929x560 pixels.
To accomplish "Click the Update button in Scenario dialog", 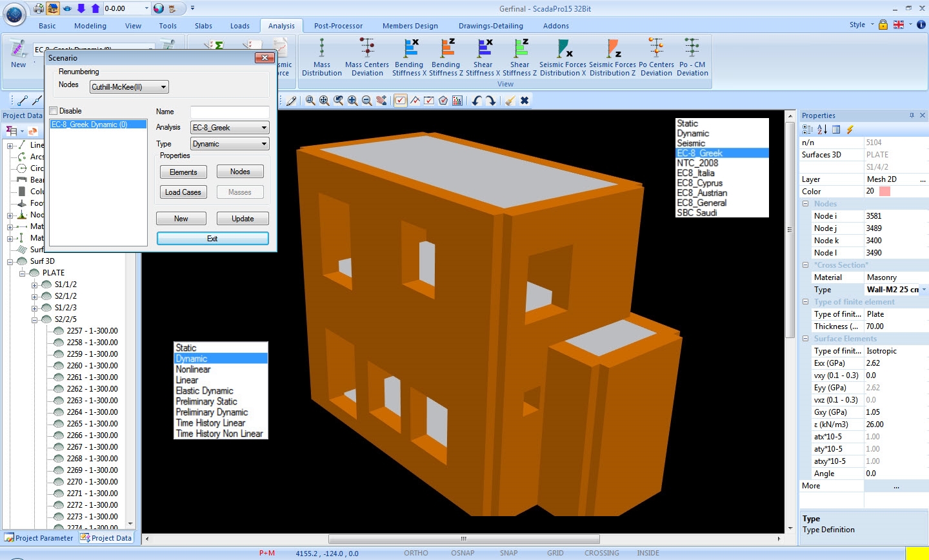I will [243, 219].
